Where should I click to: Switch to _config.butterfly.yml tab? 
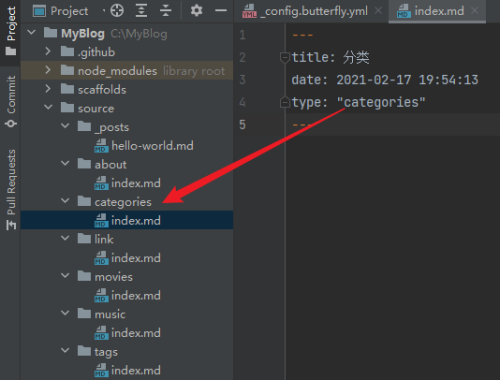point(306,11)
